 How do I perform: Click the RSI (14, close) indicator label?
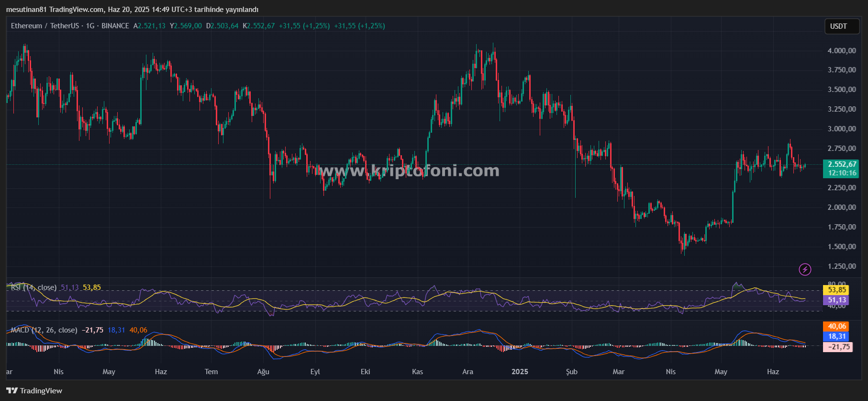(x=33, y=287)
